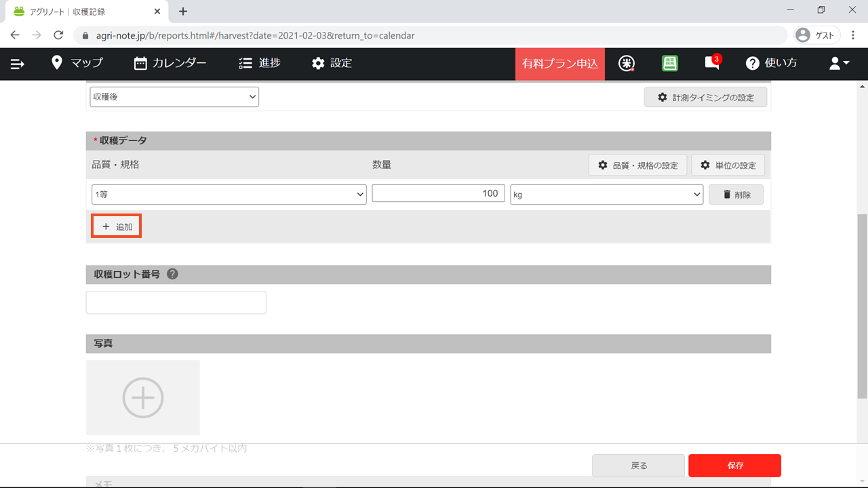Click the browser forward arrow
The width and height of the screenshot is (868, 488).
point(37,35)
